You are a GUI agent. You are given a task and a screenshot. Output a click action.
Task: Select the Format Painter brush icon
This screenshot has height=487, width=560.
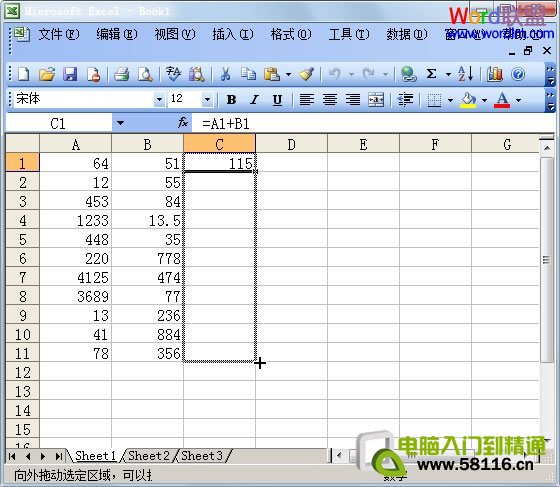(306, 74)
